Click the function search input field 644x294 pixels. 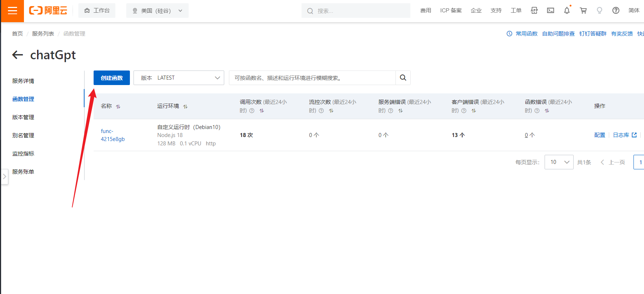click(x=312, y=78)
